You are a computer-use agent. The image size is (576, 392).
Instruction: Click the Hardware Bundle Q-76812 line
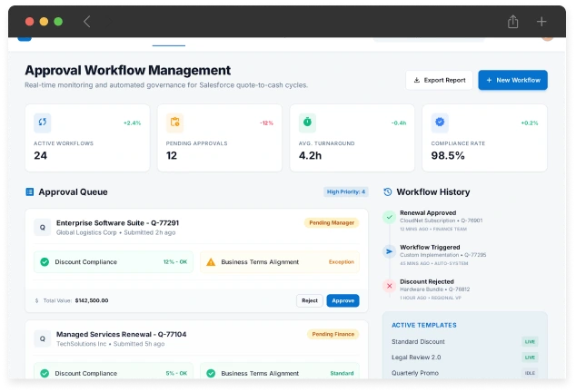click(435, 289)
